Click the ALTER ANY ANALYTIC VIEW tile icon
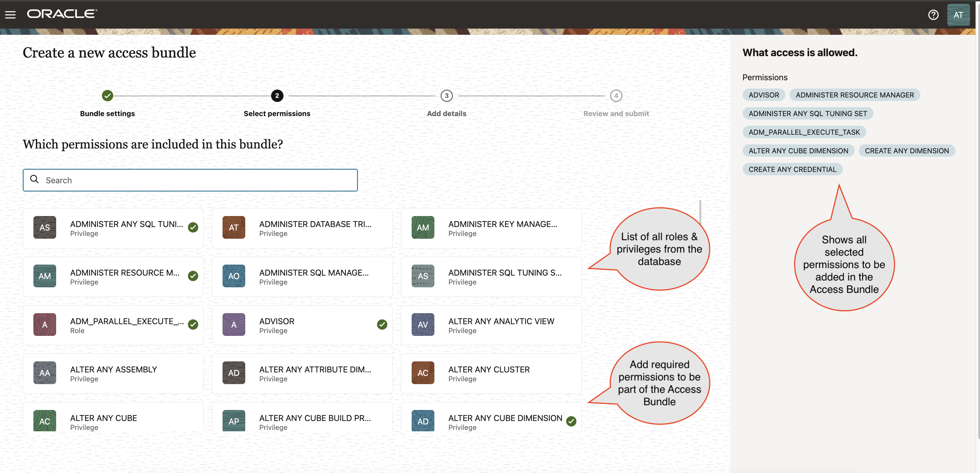This screenshot has height=473, width=980. point(423,324)
